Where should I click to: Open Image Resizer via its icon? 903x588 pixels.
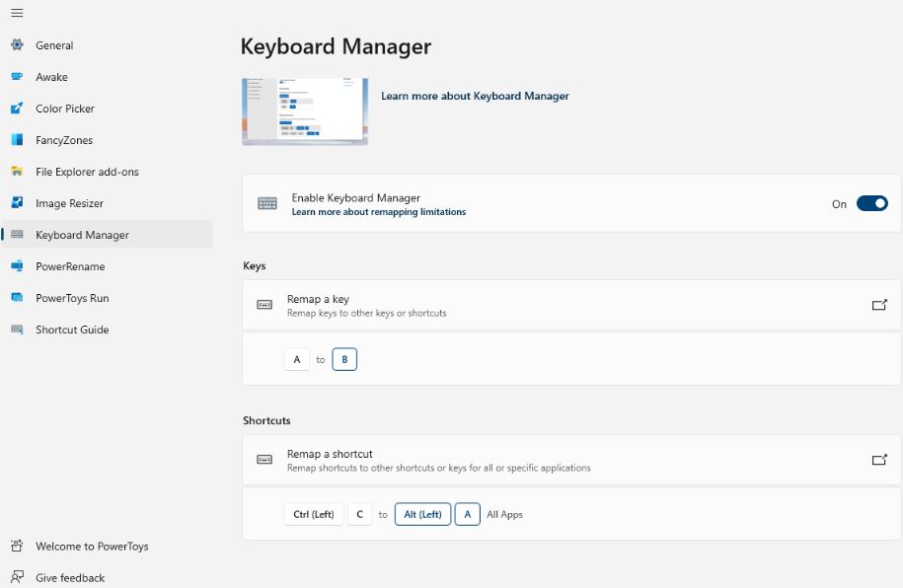point(18,202)
